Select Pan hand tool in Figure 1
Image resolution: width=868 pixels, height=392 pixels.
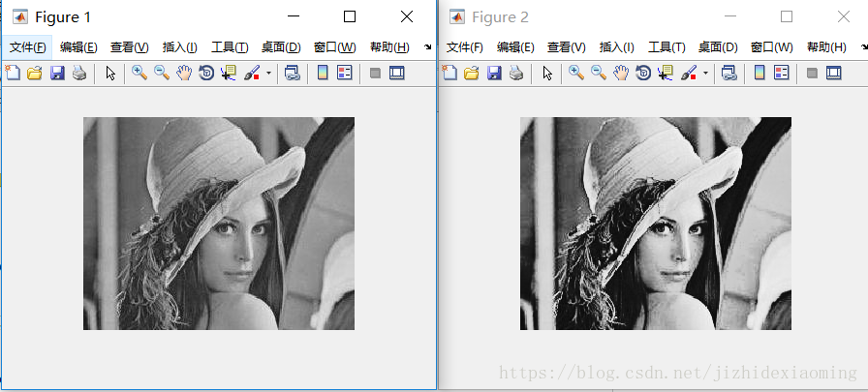(x=184, y=73)
